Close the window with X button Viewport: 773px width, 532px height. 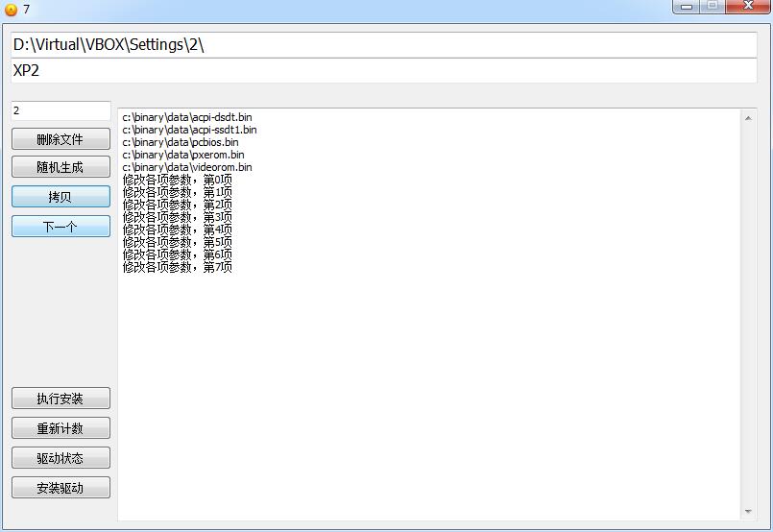pos(748,7)
